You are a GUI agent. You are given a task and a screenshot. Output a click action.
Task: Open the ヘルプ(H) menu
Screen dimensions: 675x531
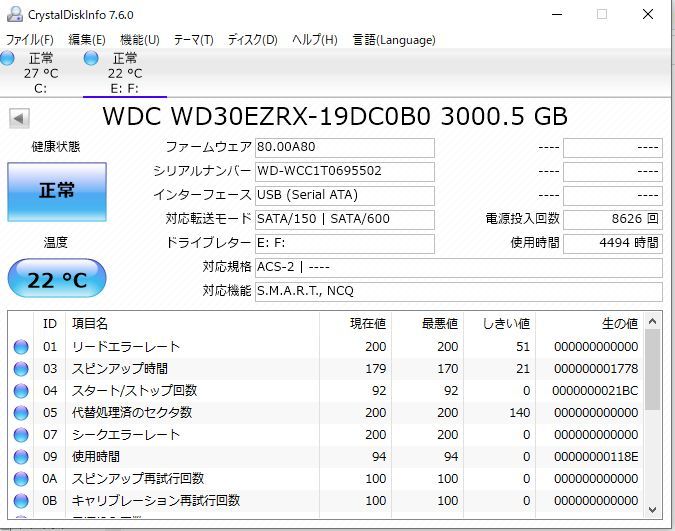[x=315, y=40]
